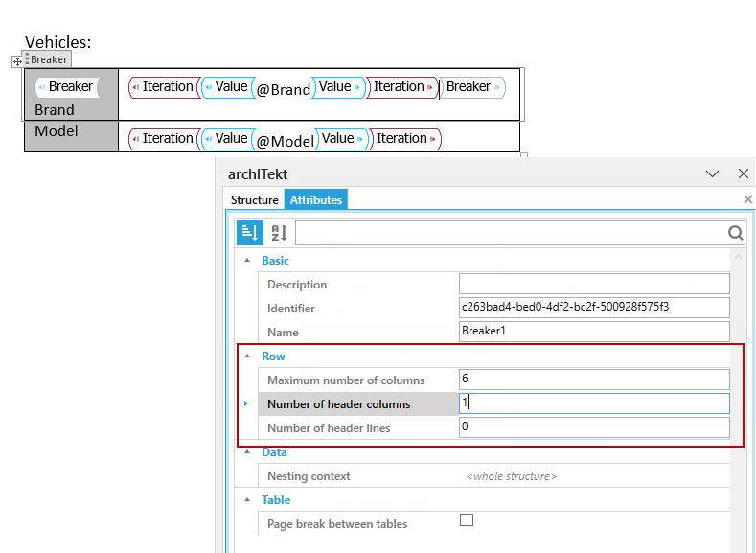
Task: Click into the attributes search field
Action: (x=511, y=233)
